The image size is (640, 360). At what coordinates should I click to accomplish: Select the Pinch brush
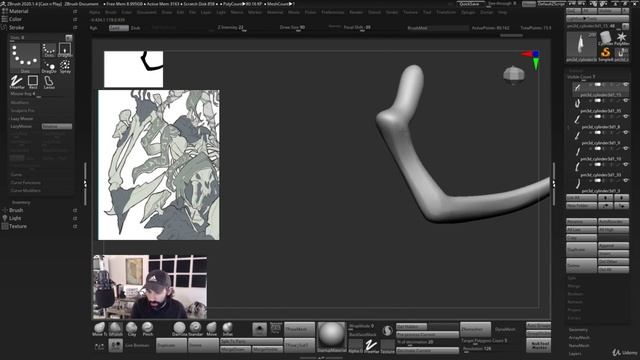pos(148,329)
